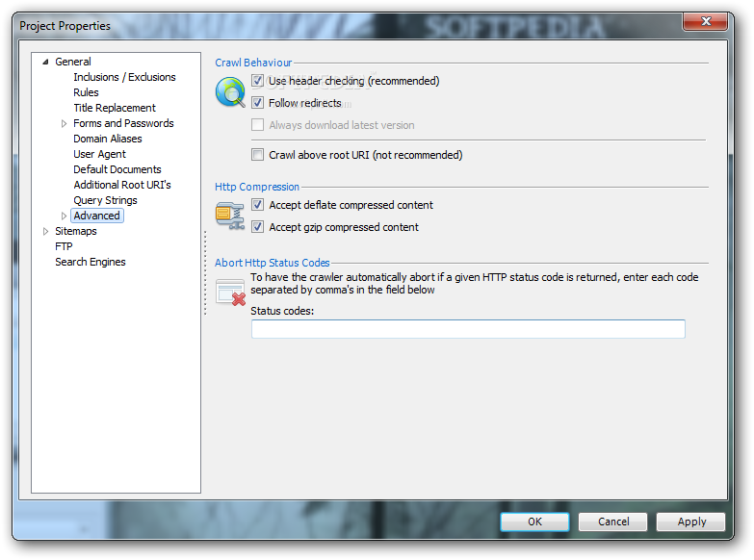Viewport: 754px width, 560px height.
Task: Click the Cancel button
Action: [613, 522]
